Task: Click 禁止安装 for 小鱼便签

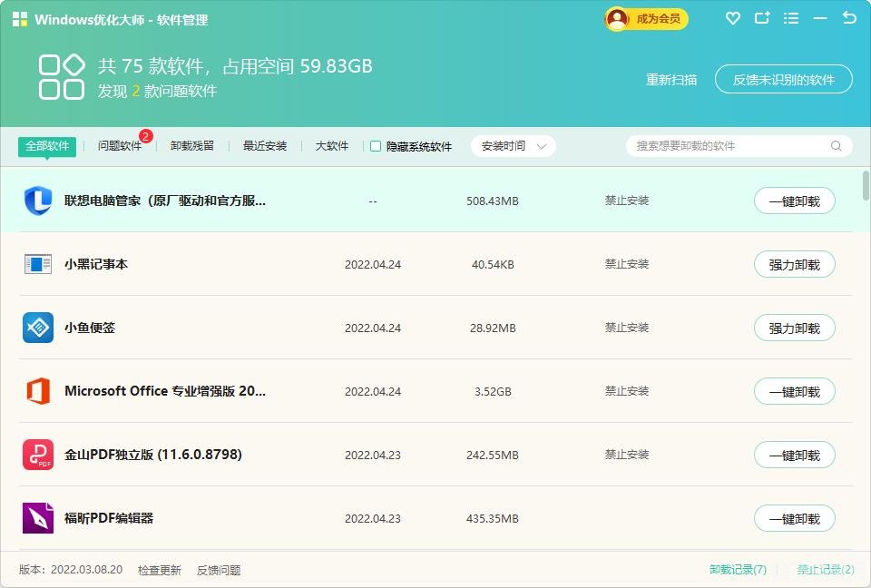Action: tap(627, 328)
